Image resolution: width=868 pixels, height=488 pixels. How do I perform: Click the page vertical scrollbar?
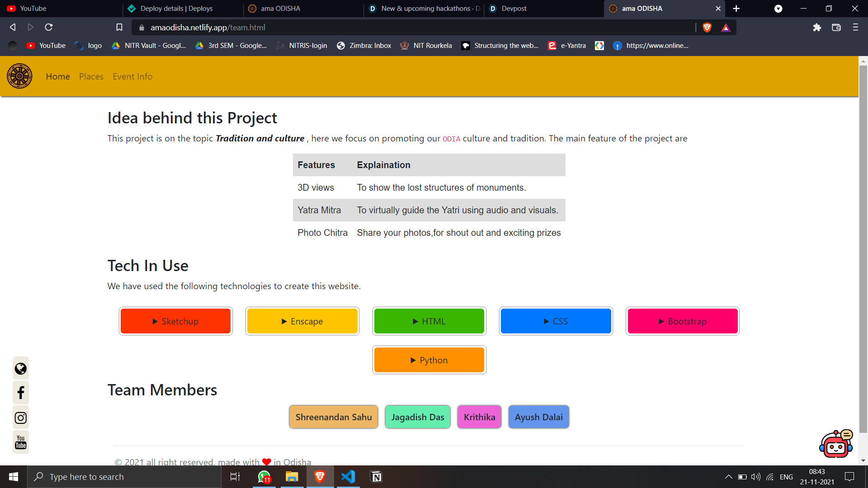(x=863, y=249)
